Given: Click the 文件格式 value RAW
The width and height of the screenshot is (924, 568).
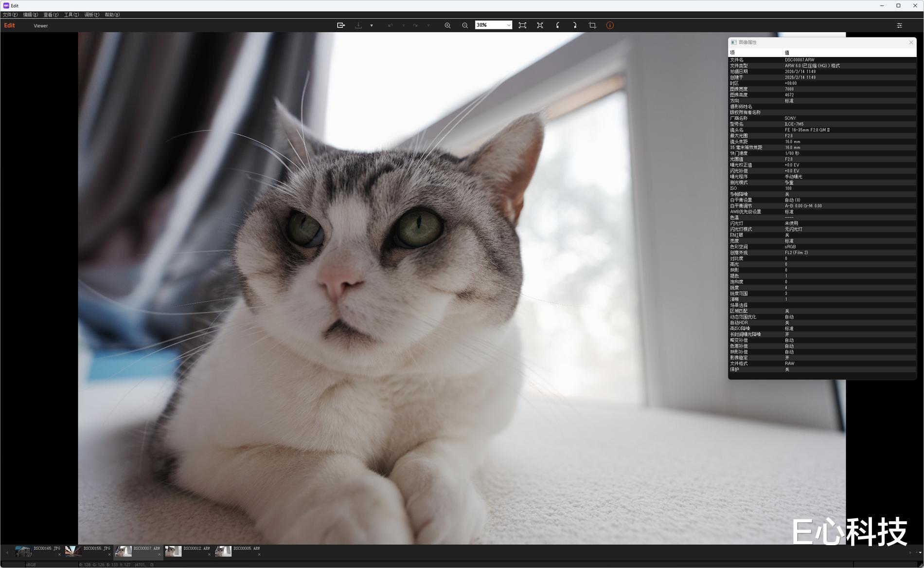Looking at the screenshot, I should coord(789,364).
